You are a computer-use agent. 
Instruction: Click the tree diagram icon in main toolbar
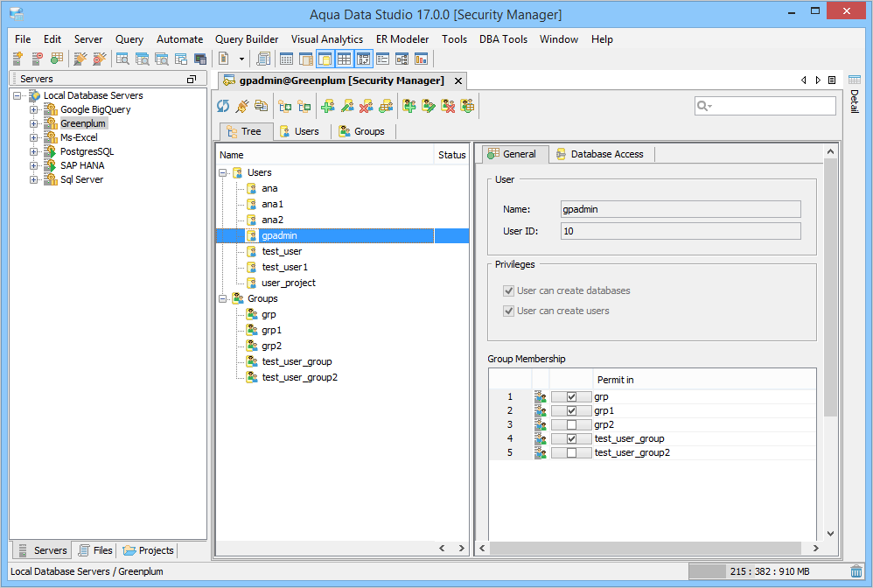[x=402, y=59]
